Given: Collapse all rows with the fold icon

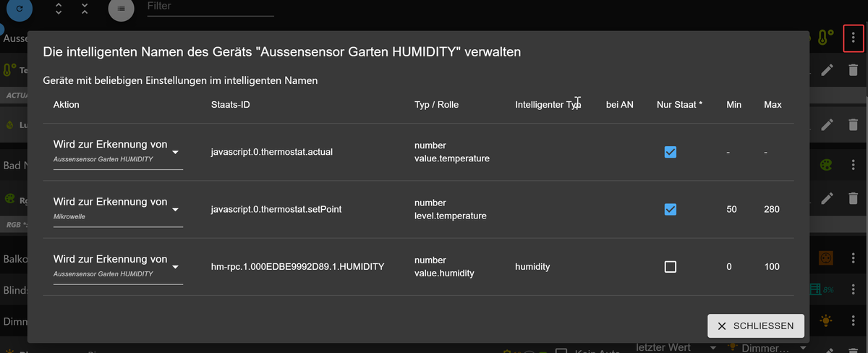Looking at the screenshot, I should pyautogui.click(x=85, y=9).
